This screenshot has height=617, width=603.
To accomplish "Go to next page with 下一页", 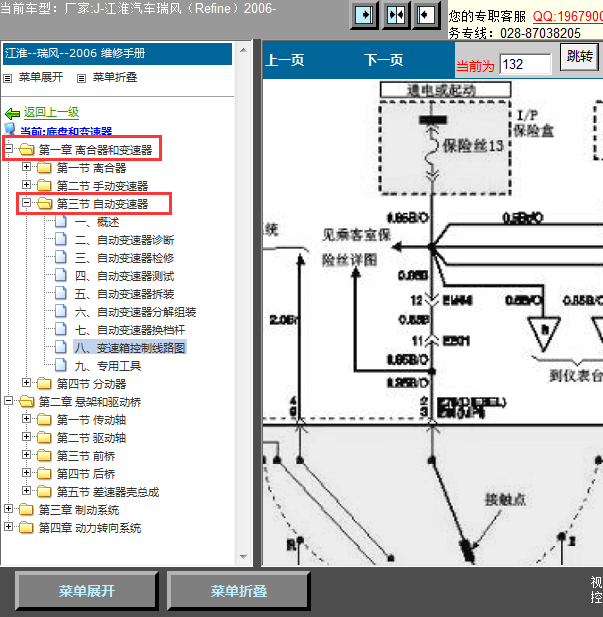I will [384, 60].
